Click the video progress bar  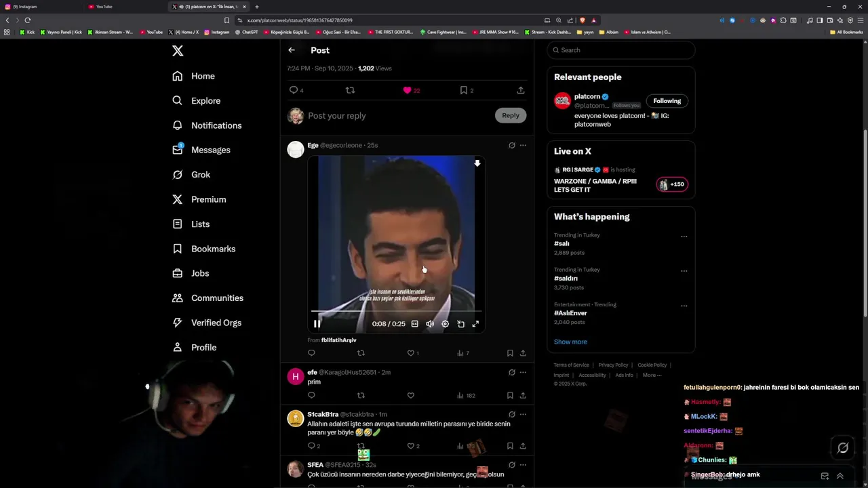pos(396,312)
